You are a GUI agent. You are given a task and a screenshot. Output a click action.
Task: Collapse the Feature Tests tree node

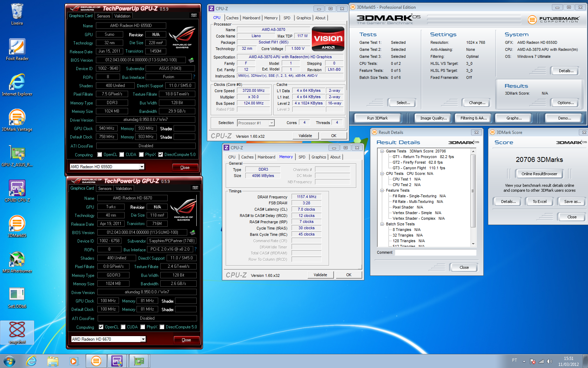pos(382,191)
